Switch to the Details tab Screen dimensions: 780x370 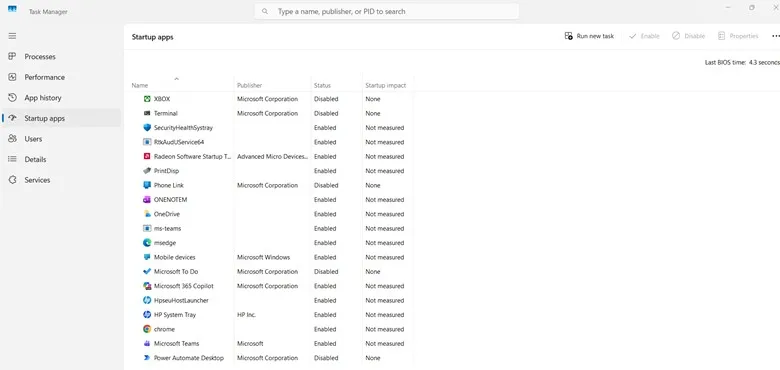(62, 159)
